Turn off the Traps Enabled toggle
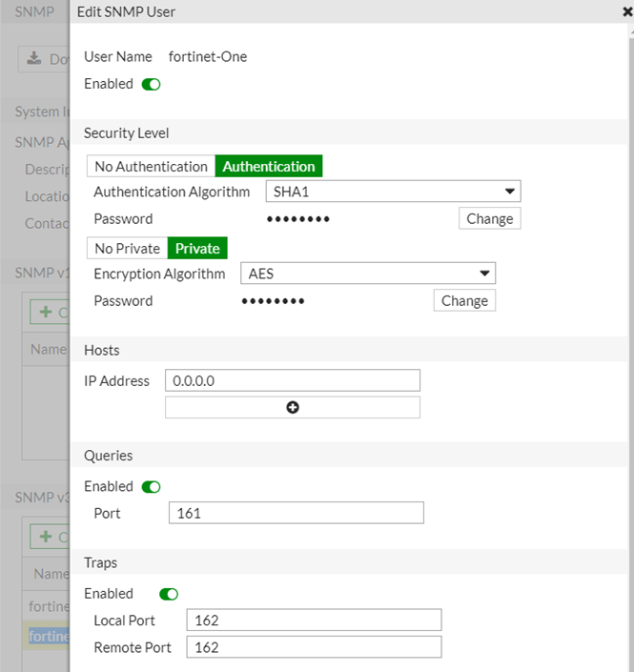634x672 pixels. tap(169, 594)
